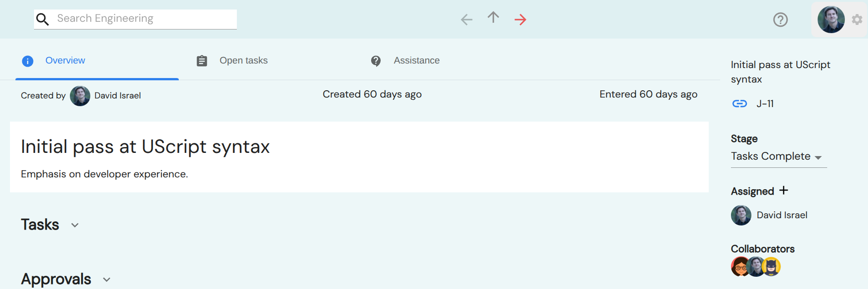Click the search magnifier icon
This screenshot has height=289, width=868.
tap(43, 20)
